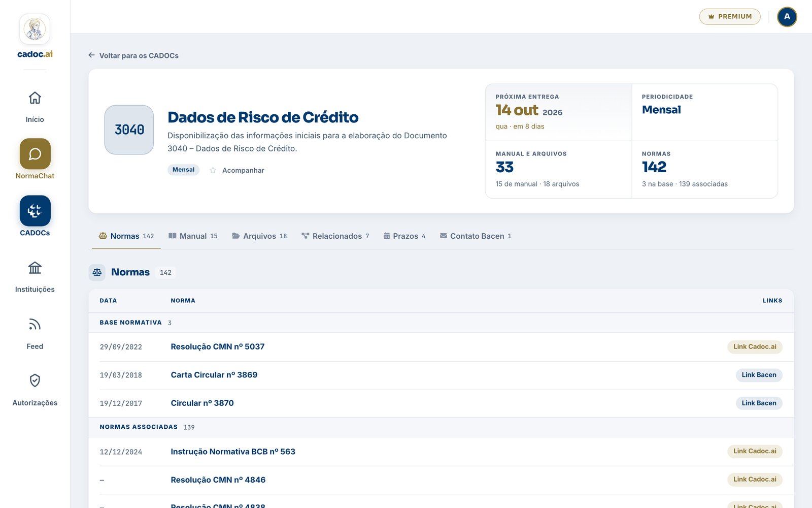Viewport: 812px width, 508px height.
Task: Click the NORMAS ASSOCIADAS group header
Action: [441, 427]
